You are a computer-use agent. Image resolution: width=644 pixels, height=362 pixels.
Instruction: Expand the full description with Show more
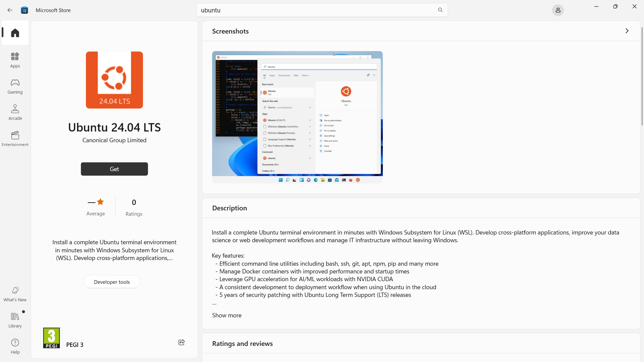click(x=226, y=315)
